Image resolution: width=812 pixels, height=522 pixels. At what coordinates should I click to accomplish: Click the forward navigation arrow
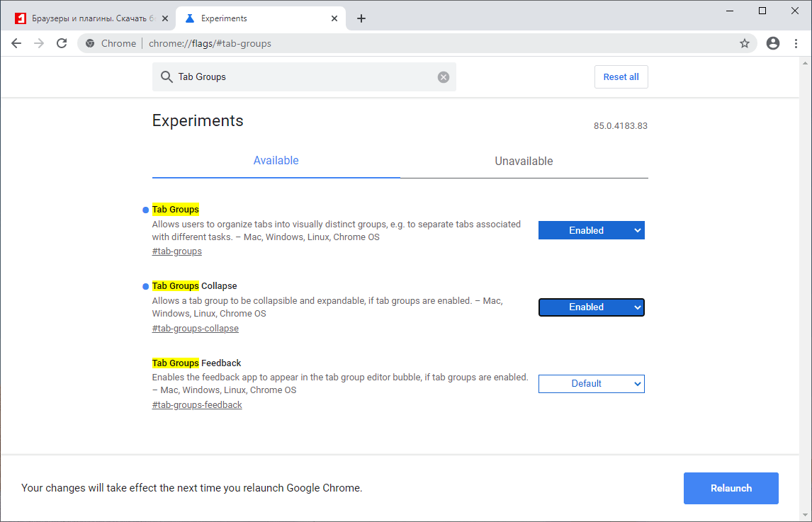[x=39, y=43]
